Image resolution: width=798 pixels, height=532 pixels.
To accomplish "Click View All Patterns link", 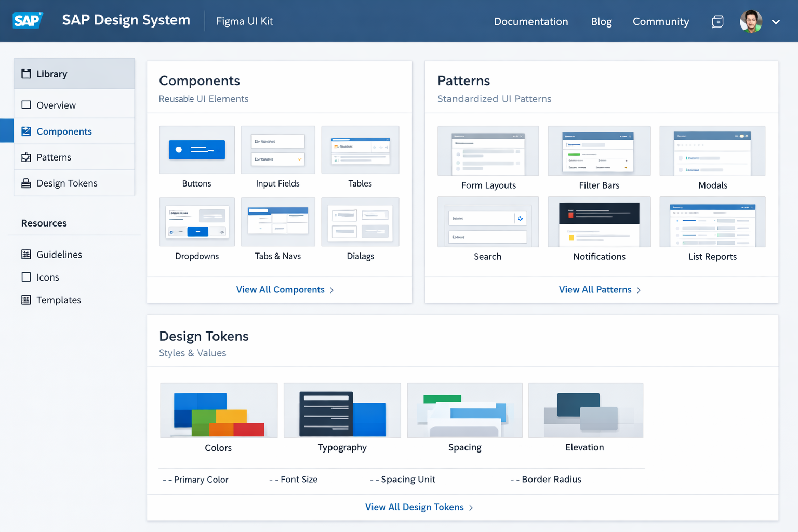I will tap(595, 290).
